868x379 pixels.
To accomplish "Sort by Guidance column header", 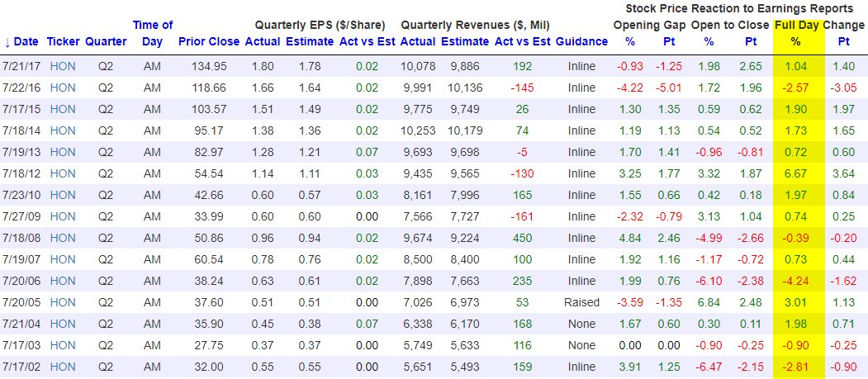I will point(581,41).
